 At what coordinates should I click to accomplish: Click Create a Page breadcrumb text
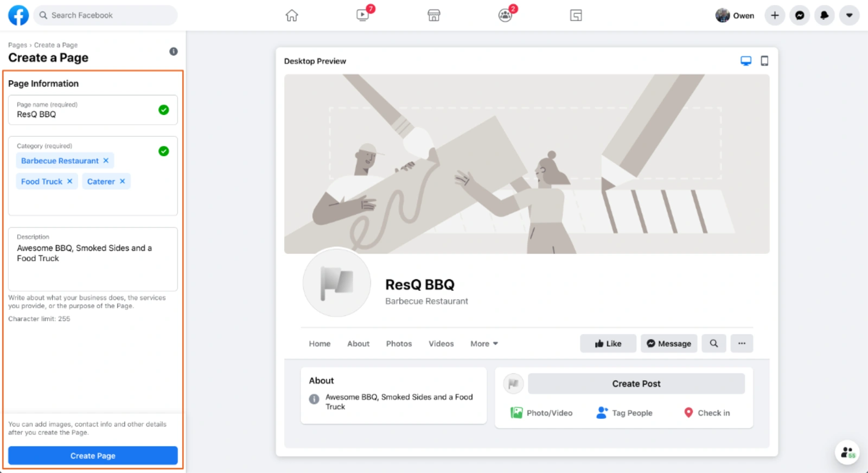(56, 45)
